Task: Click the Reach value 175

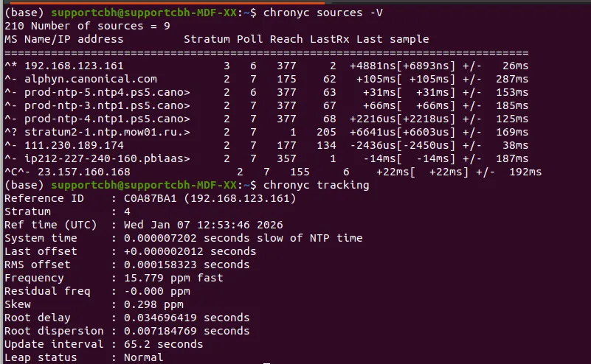Action: point(286,79)
